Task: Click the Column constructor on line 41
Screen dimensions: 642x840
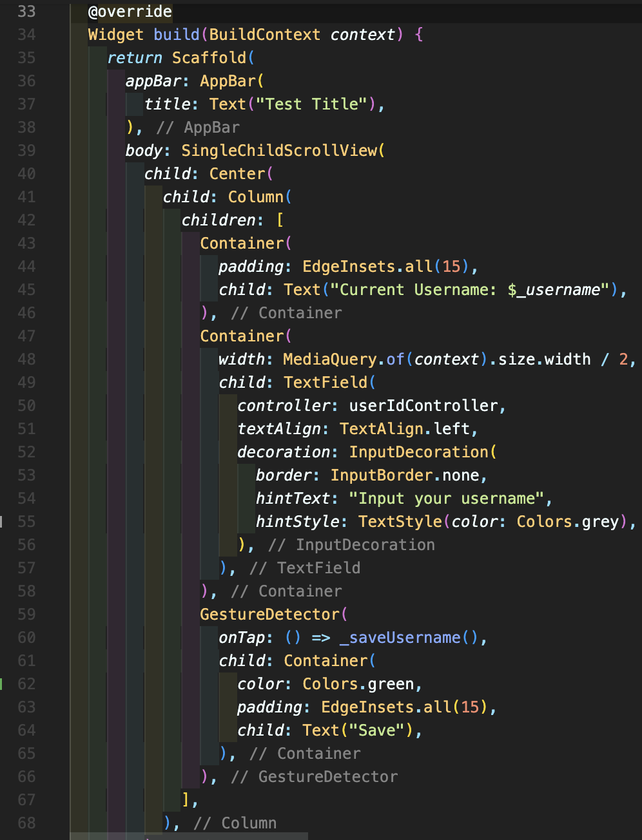Action: pyautogui.click(x=256, y=197)
